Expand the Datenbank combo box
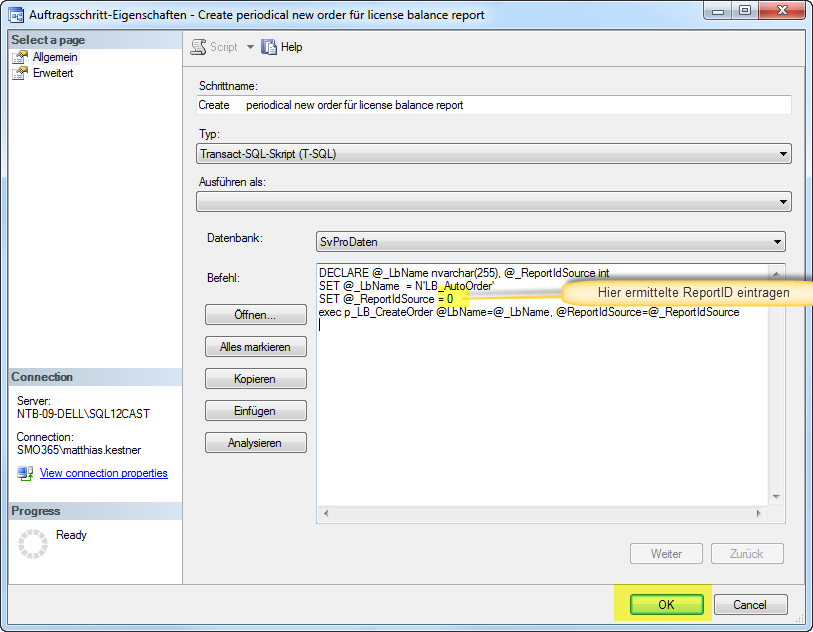 776,242
